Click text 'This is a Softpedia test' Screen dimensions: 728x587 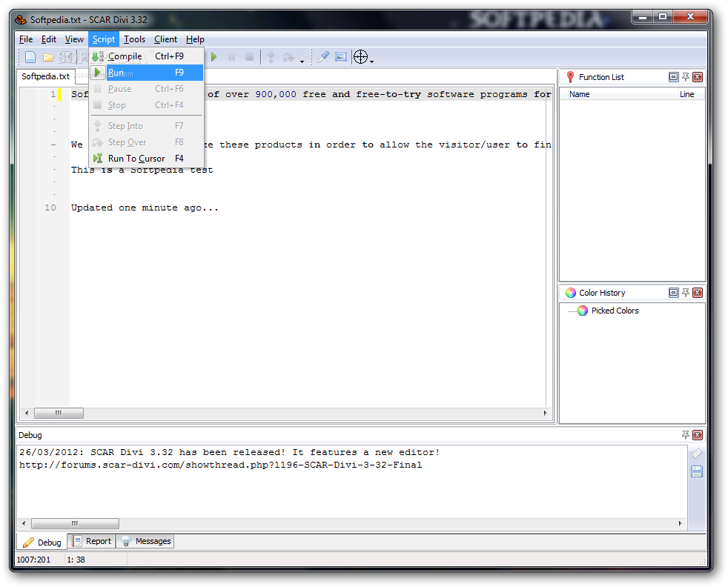coord(142,170)
